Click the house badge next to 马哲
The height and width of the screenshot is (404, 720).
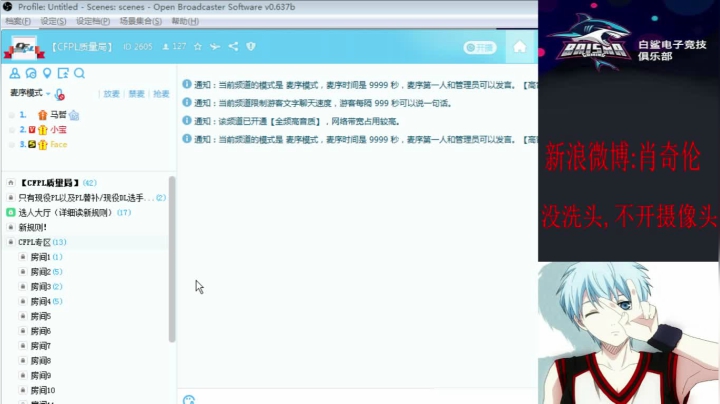tap(74, 115)
